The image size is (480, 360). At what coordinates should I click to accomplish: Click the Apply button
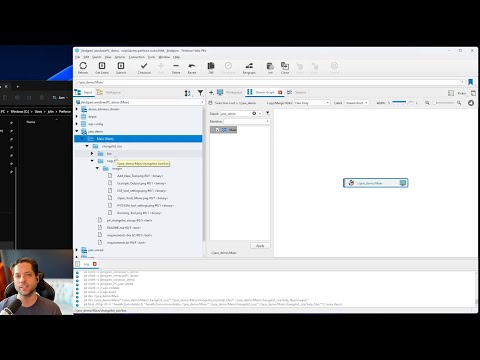pyautogui.click(x=260, y=246)
